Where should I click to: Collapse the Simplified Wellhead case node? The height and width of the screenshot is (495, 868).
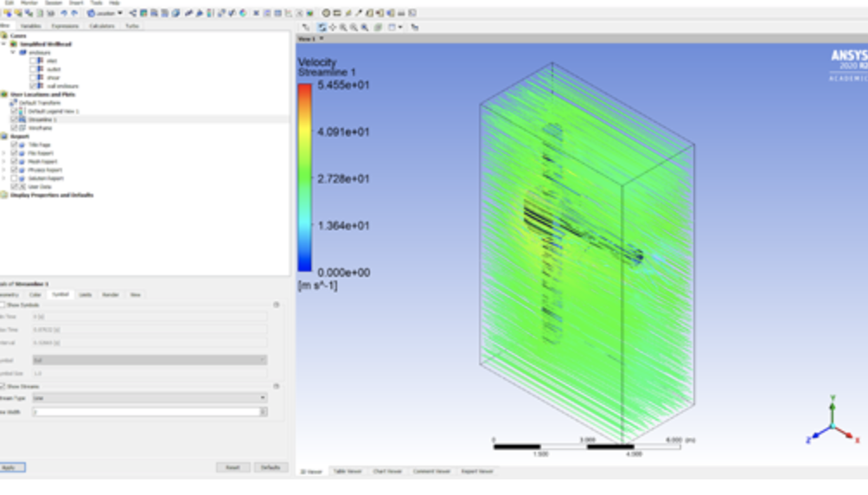coord(4,44)
